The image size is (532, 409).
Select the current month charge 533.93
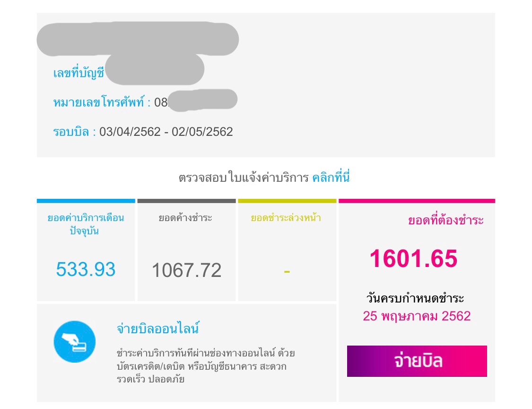click(86, 269)
